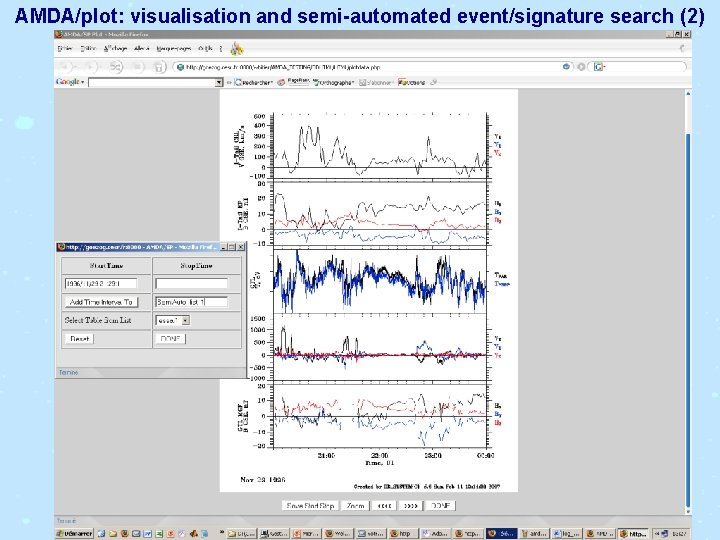Click the Home page icon
This screenshot has height=540, width=720.
159,67
